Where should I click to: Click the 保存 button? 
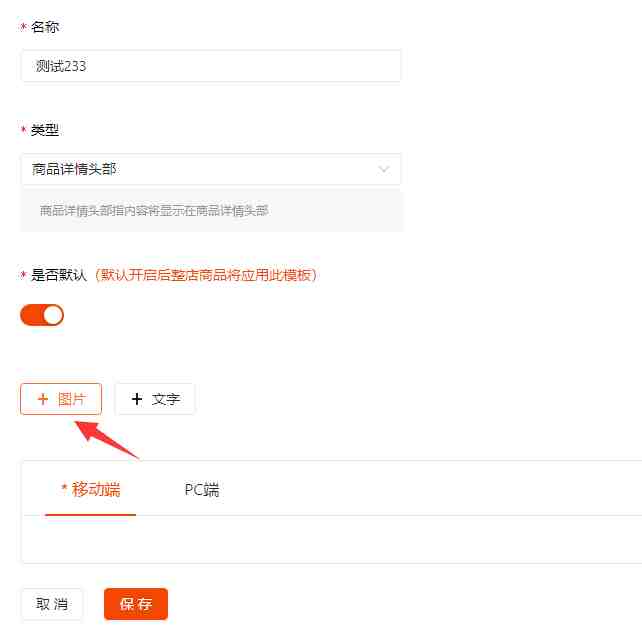click(x=136, y=604)
